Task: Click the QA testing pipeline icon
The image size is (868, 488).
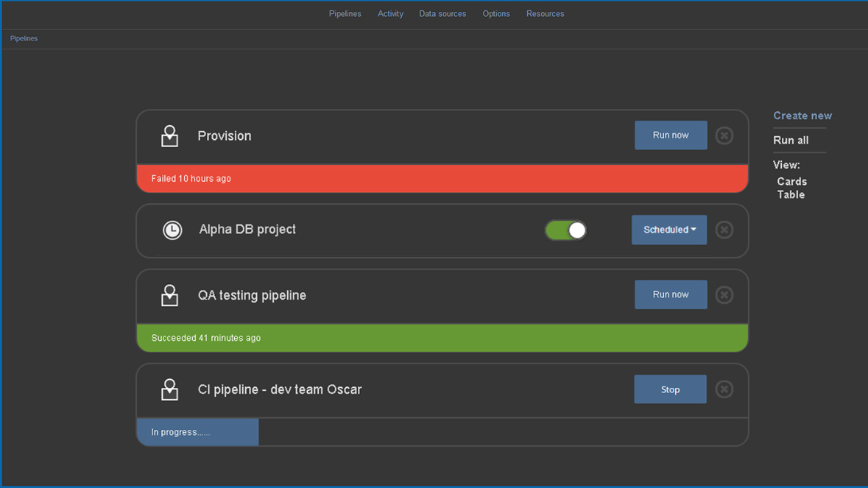Action: 170,294
